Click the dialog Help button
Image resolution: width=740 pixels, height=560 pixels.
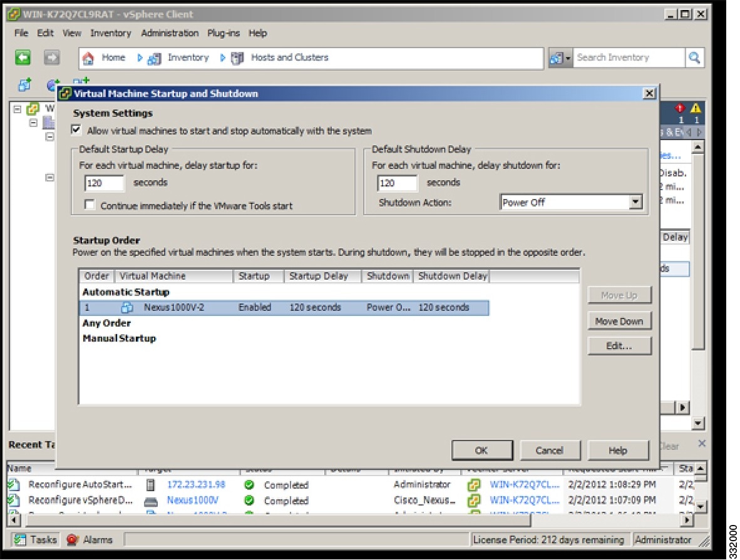[618, 450]
